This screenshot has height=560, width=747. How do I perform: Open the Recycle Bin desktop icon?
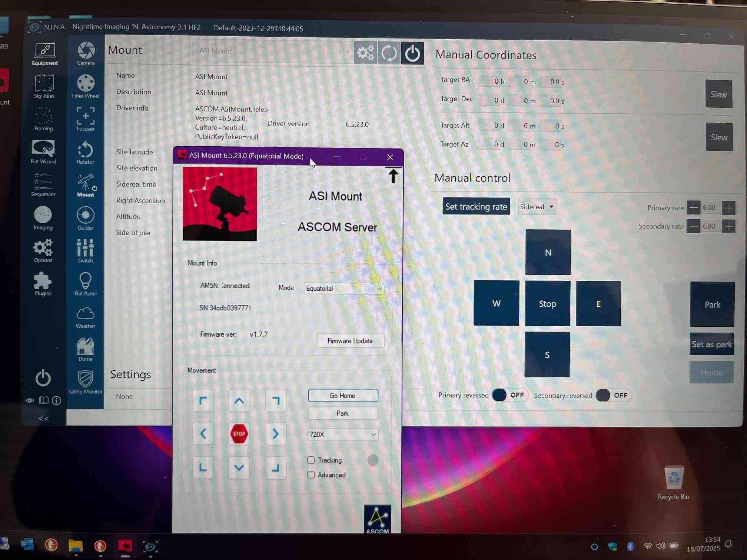[673, 483]
